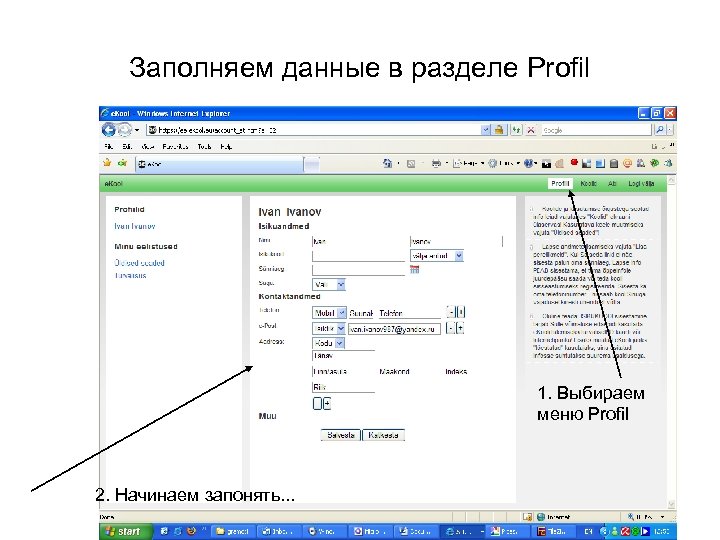Open the Tools menu
The height and width of the screenshot is (540, 720).
(x=204, y=146)
